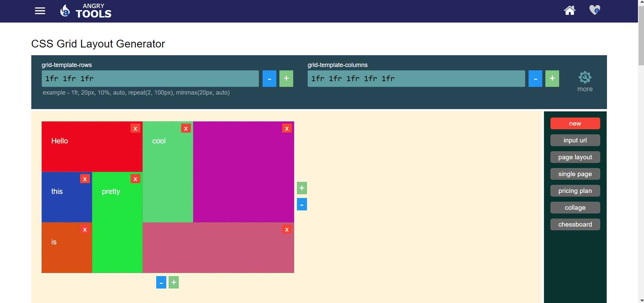This screenshot has width=644, height=303.
Task: Remove the large magenta grid cell
Action: [x=287, y=128]
